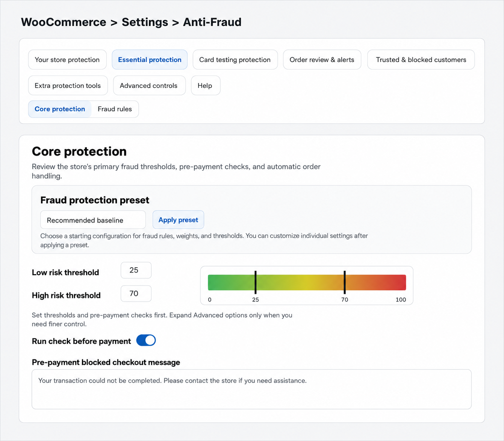Select the Core protection sub-tab
The image size is (504, 441).
coord(60,109)
